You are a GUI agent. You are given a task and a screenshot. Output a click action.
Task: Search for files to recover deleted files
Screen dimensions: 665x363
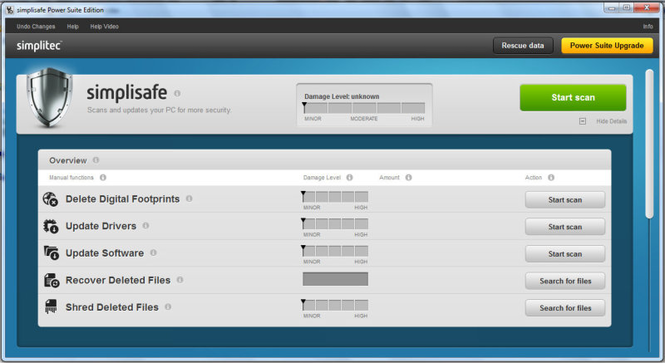tap(565, 281)
